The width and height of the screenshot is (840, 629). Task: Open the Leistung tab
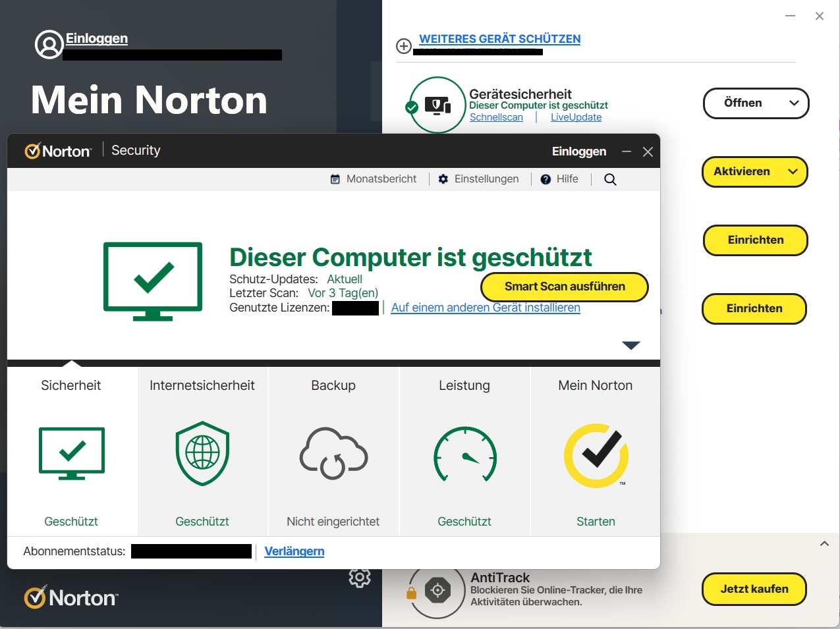coord(464,451)
